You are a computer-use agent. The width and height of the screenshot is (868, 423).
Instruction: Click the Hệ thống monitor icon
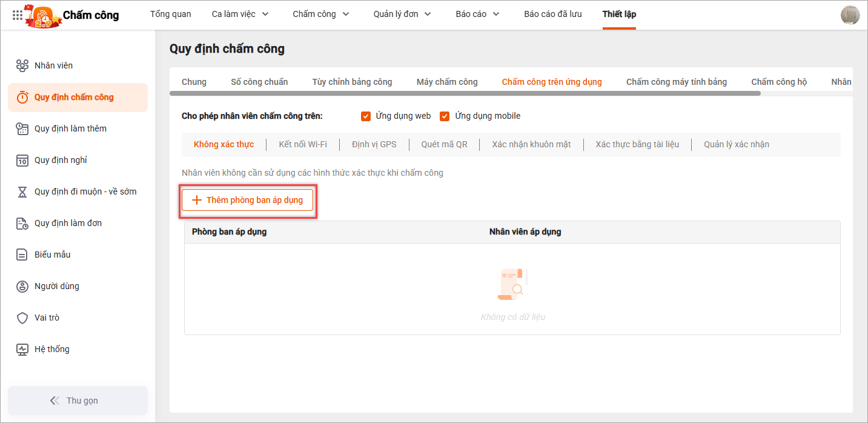(22, 349)
